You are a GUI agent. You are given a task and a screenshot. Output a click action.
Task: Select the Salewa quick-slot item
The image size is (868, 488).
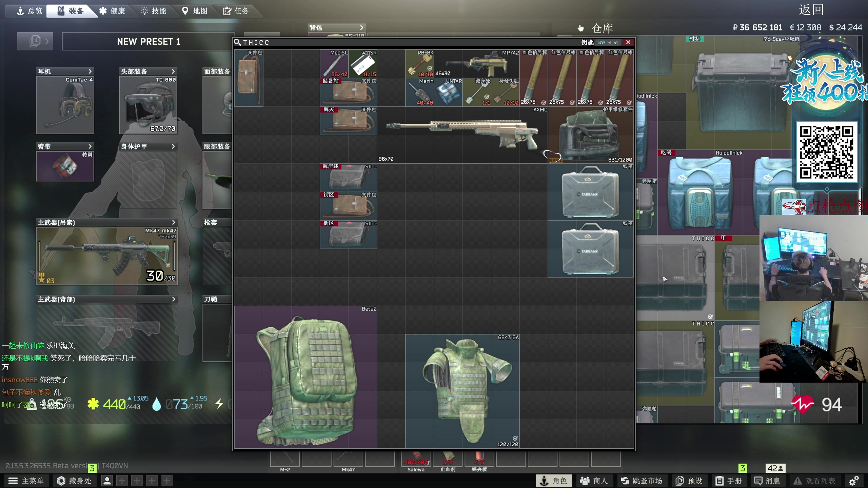pos(416,460)
